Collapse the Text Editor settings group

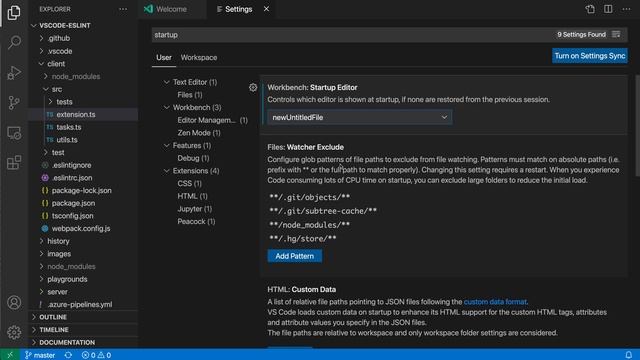(167, 82)
